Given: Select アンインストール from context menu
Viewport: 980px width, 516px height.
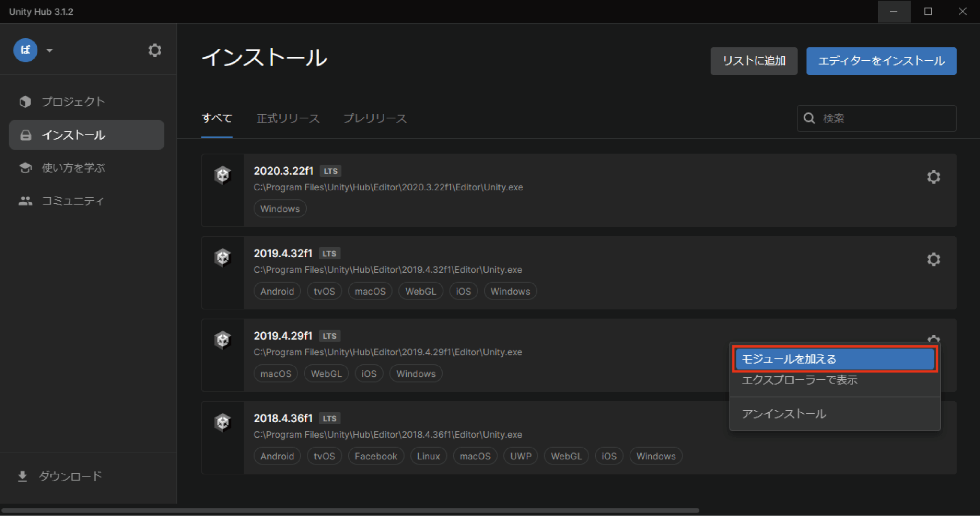Looking at the screenshot, I should pyautogui.click(x=784, y=414).
